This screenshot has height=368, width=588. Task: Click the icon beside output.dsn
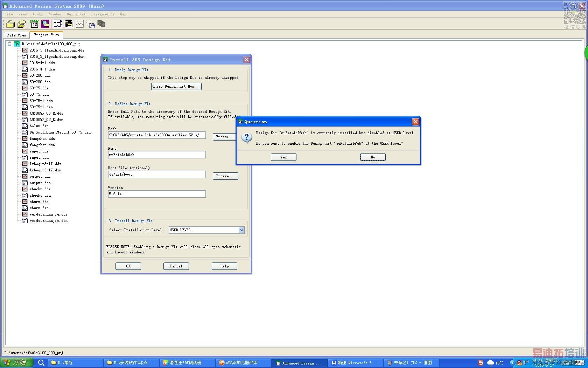coord(24,183)
